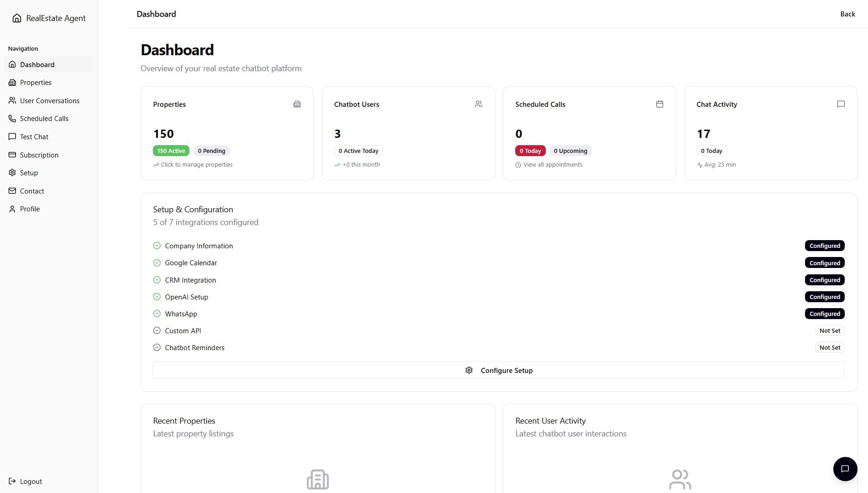Click the Subscription card icon in the sidebar

click(12, 155)
